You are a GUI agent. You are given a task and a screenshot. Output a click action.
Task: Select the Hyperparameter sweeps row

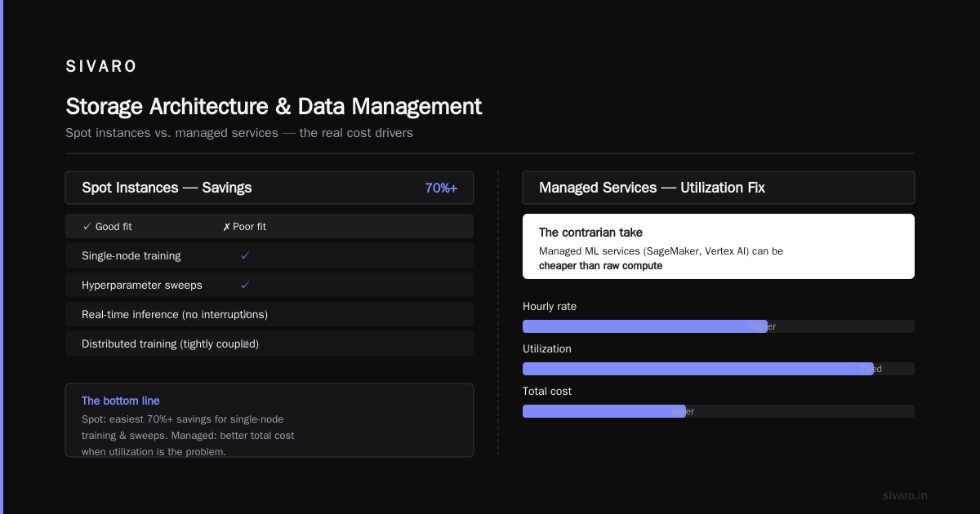pyautogui.click(x=269, y=285)
